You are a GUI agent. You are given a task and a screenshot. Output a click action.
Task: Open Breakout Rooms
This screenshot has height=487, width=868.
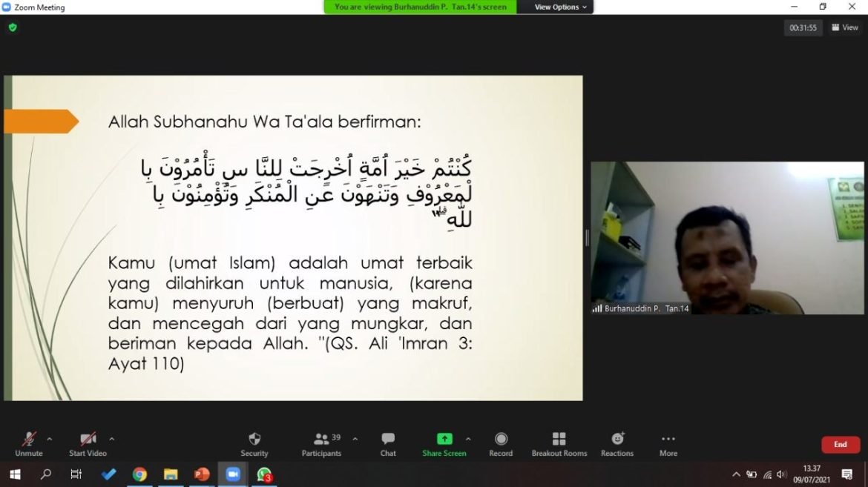point(559,443)
